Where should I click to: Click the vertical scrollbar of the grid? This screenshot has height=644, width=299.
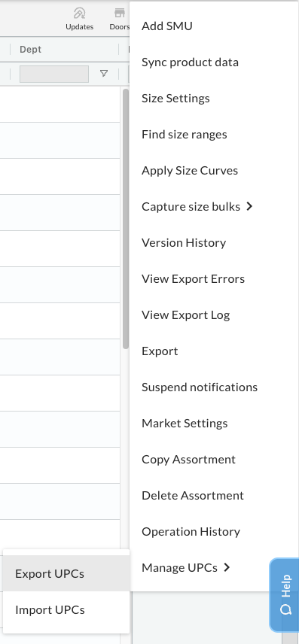point(126,219)
